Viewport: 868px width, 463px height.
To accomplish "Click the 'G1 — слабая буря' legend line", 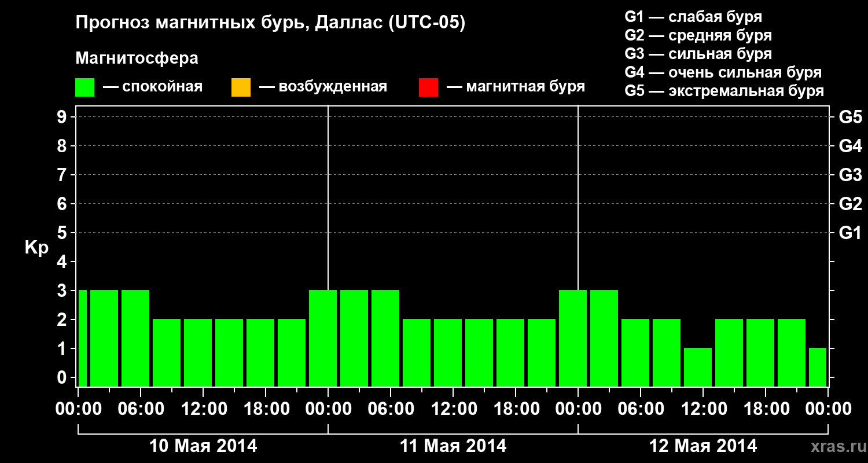I will tap(693, 17).
